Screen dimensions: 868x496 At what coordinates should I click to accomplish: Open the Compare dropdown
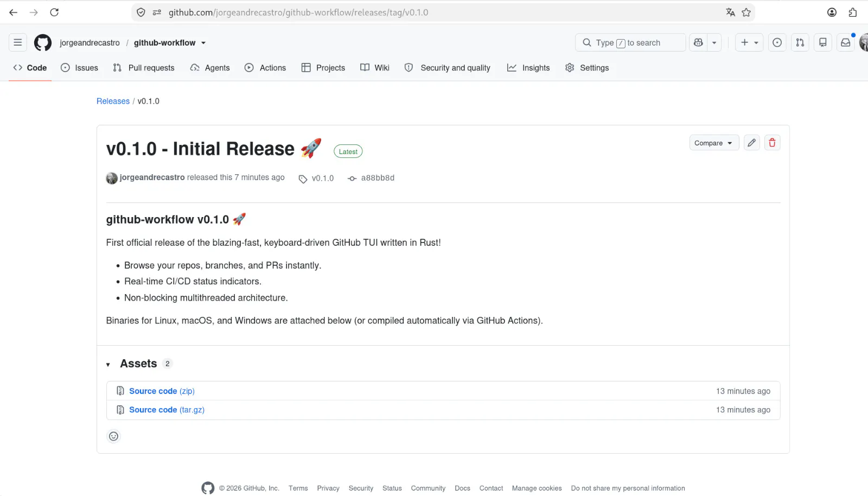[714, 143]
